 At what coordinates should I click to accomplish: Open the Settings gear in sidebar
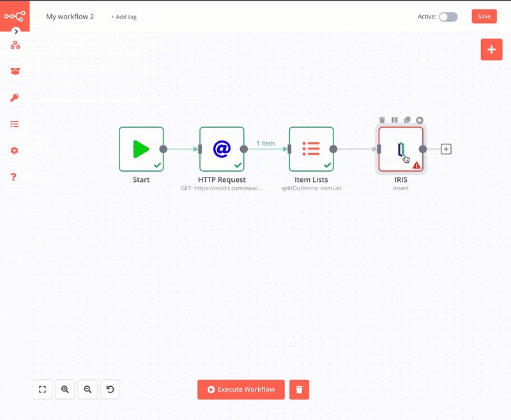(15, 151)
